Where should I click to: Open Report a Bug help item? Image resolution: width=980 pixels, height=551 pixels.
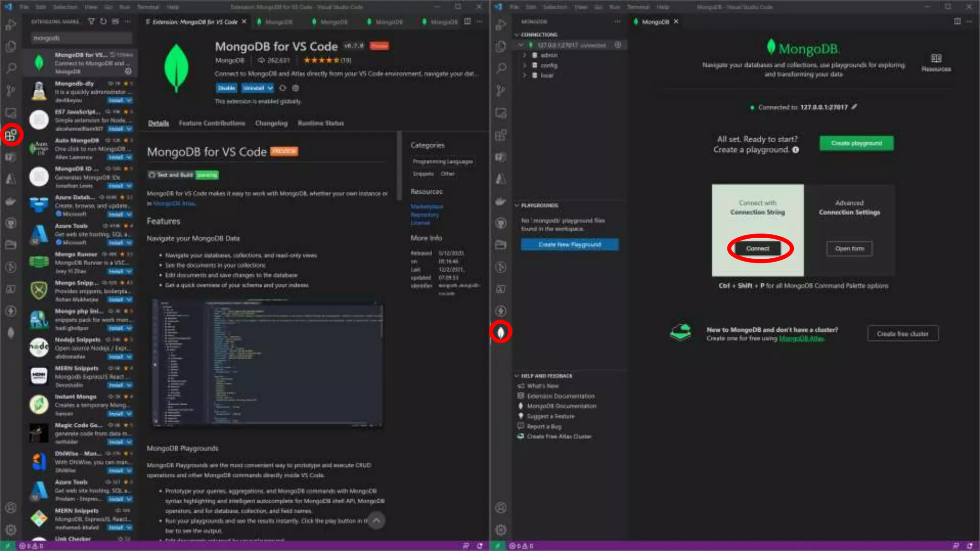pos(544,426)
